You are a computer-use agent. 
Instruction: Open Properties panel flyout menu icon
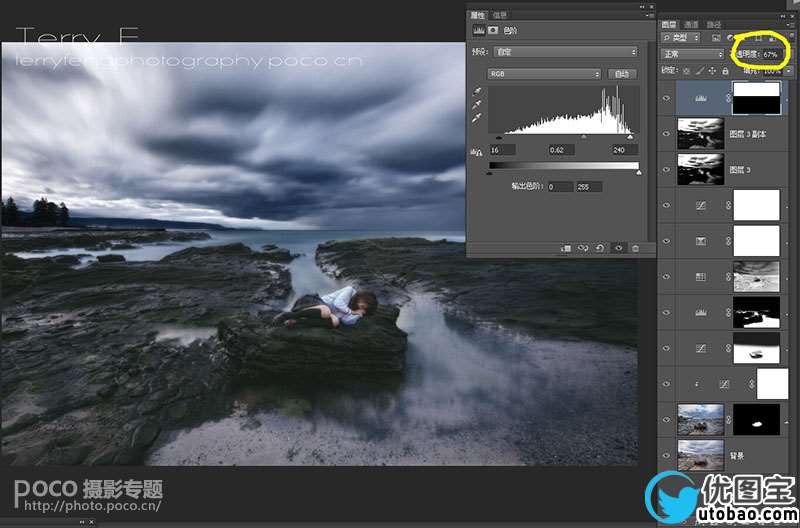click(648, 15)
